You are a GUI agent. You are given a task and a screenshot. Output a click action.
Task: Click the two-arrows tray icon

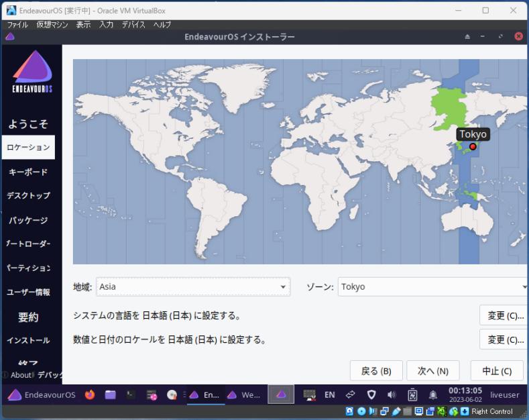pyautogui.click(x=351, y=395)
